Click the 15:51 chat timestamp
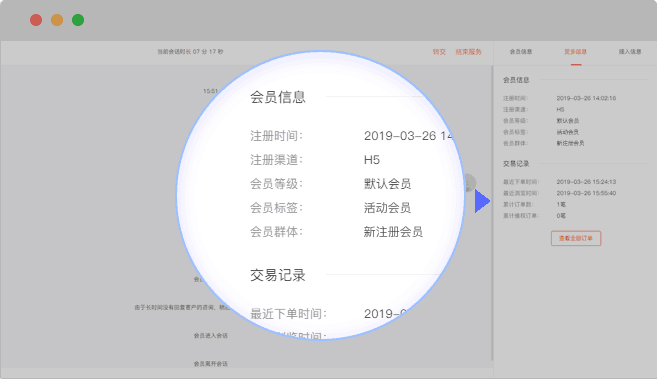 pyautogui.click(x=210, y=91)
